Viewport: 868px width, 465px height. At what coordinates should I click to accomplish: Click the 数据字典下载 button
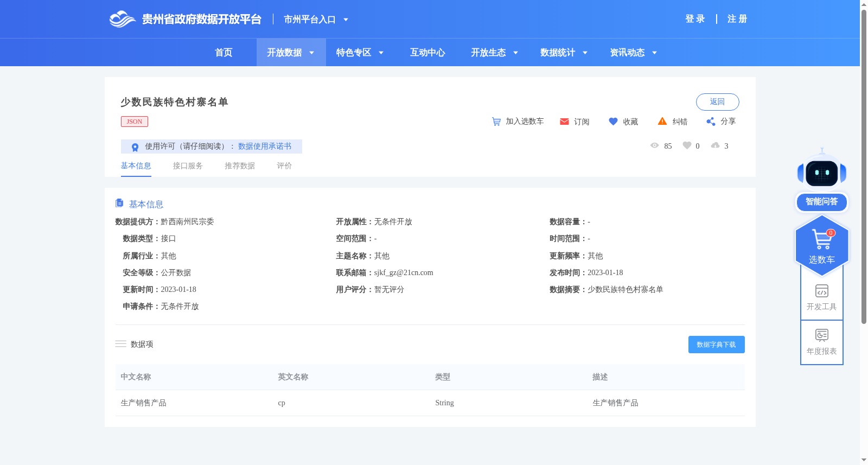[716, 345]
